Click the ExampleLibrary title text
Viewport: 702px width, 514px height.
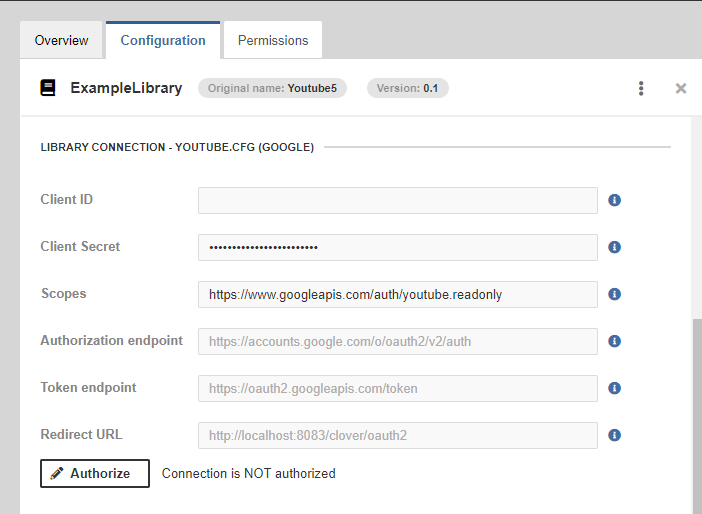coord(126,88)
